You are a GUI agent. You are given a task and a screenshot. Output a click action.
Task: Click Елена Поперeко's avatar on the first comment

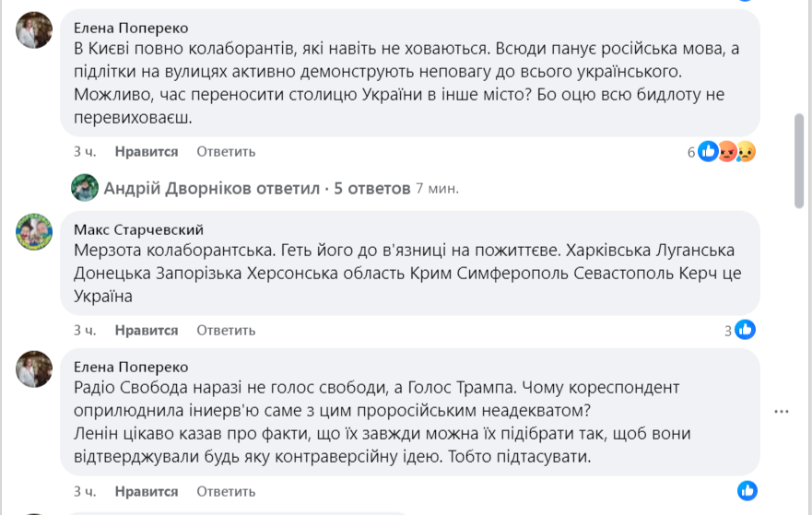[34, 29]
